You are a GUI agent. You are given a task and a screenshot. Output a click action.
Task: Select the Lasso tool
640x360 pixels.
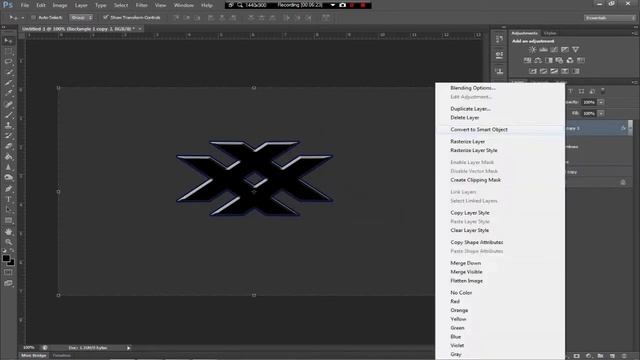(8, 62)
